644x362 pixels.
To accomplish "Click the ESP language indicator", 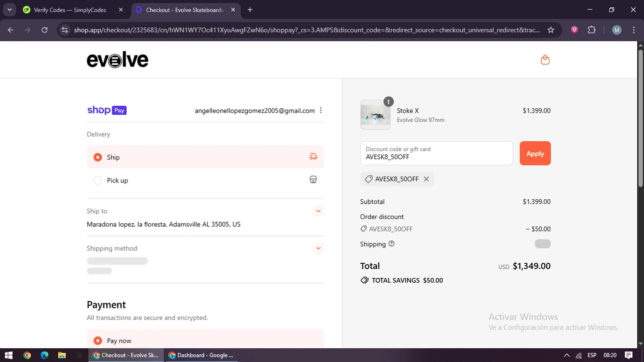I will click(592, 355).
